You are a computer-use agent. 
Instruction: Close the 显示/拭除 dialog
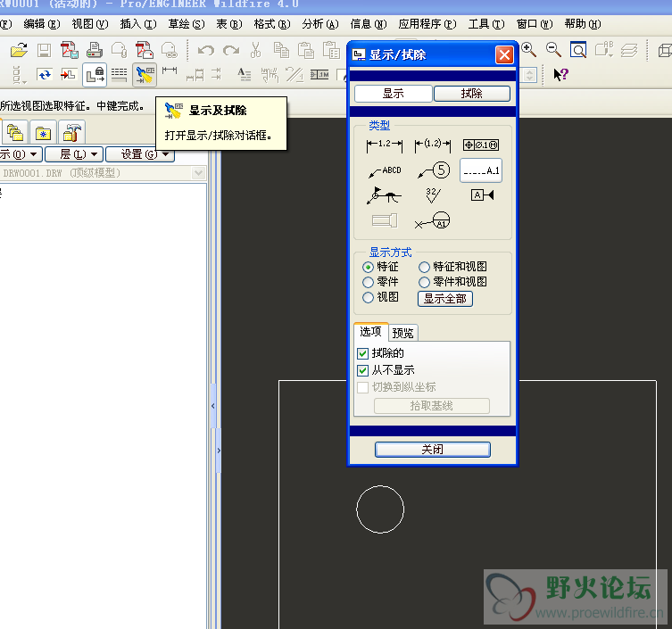pyautogui.click(x=504, y=54)
